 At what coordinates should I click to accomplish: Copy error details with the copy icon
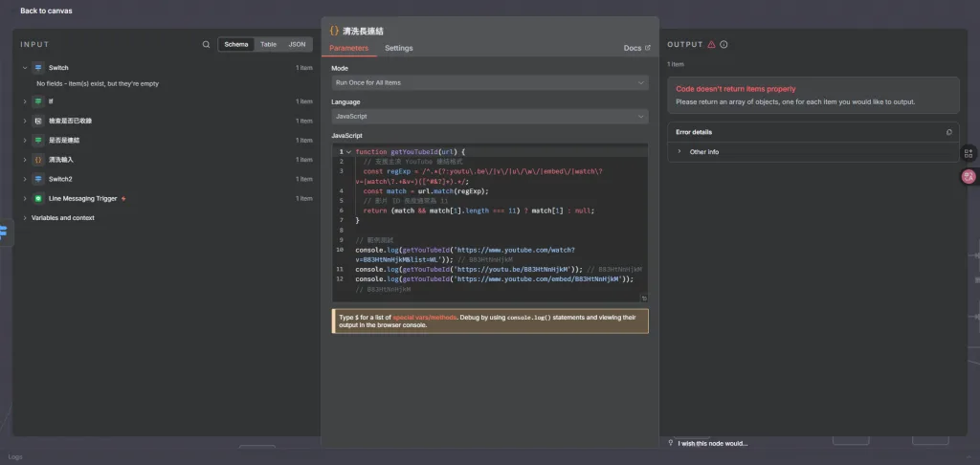(x=948, y=132)
